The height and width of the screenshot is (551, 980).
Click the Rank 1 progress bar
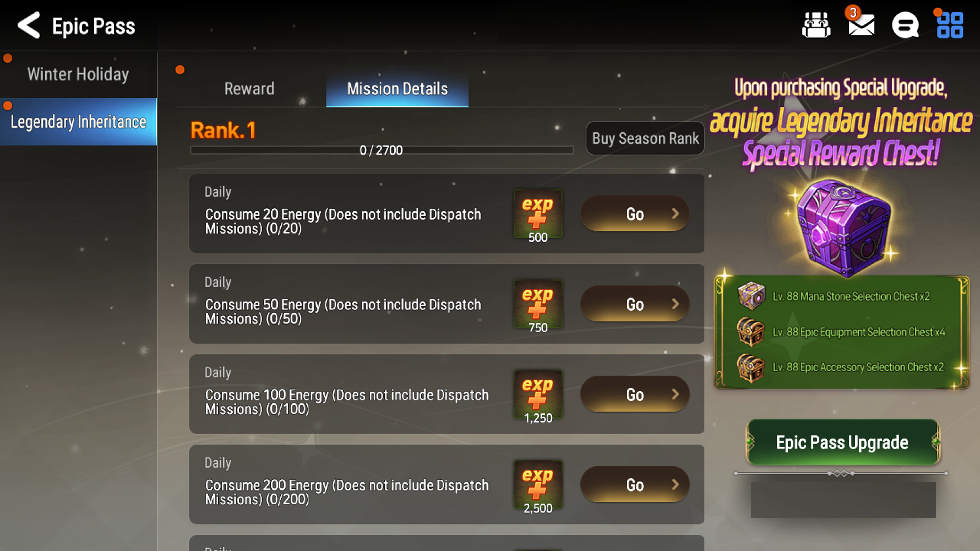pos(382,150)
